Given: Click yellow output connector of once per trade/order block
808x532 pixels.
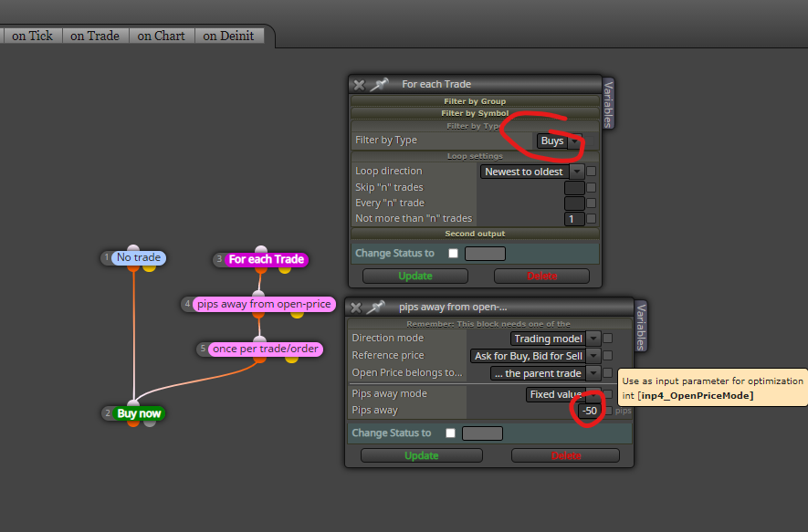Looking at the screenshot, I should (x=291, y=359).
